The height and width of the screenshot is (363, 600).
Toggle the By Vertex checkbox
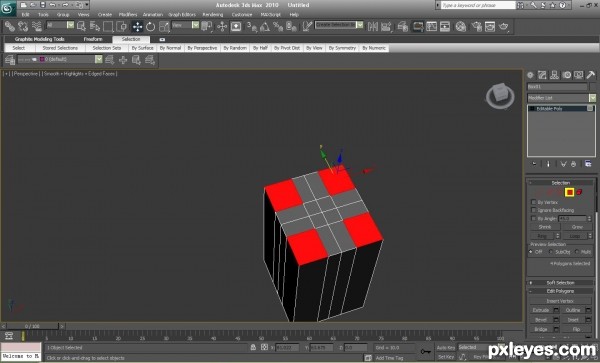click(x=534, y=202)
